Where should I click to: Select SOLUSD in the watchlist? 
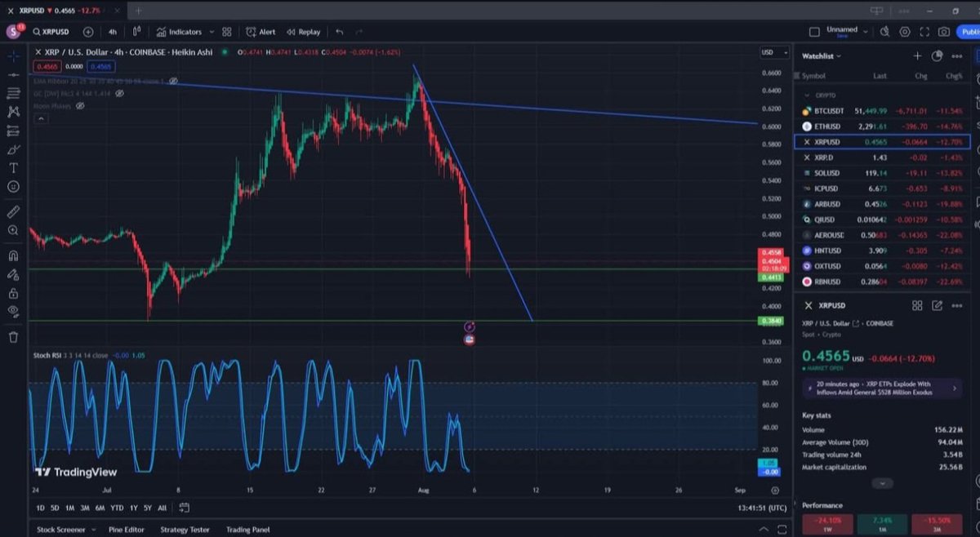pos(883,173)
